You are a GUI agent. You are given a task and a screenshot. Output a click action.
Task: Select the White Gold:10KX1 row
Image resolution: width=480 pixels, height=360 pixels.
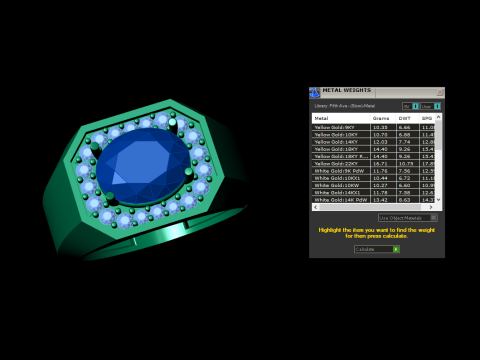(x=373, y=178)
